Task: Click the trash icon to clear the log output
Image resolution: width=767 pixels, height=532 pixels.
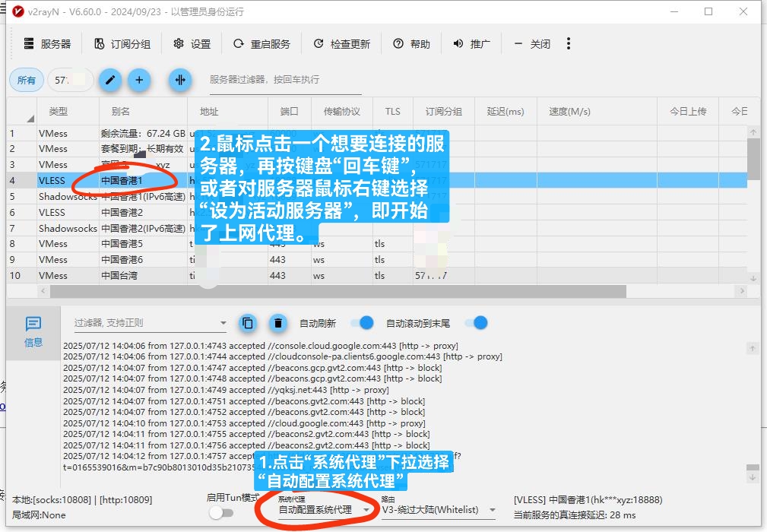Action: pos(277,323)
